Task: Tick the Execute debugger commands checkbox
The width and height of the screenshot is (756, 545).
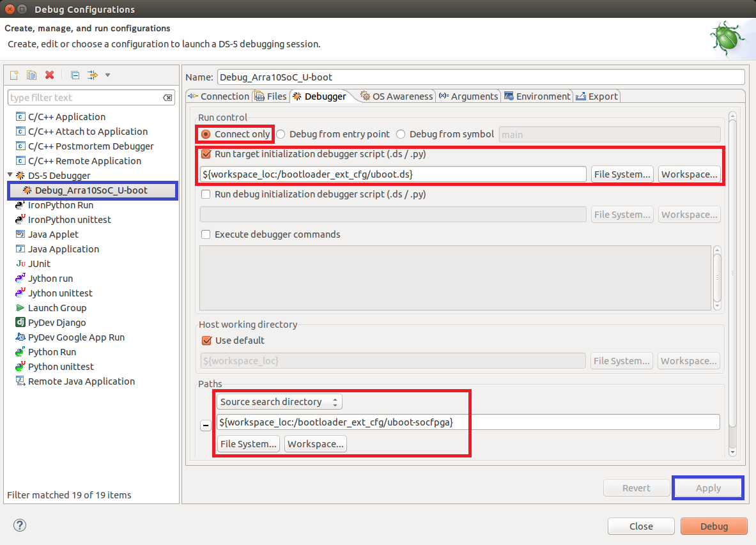Action: tap(206, 234)
